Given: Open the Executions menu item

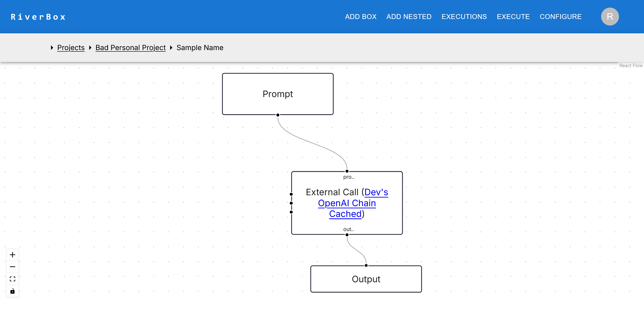Looking at the screenshot, I should coord(464,17).
